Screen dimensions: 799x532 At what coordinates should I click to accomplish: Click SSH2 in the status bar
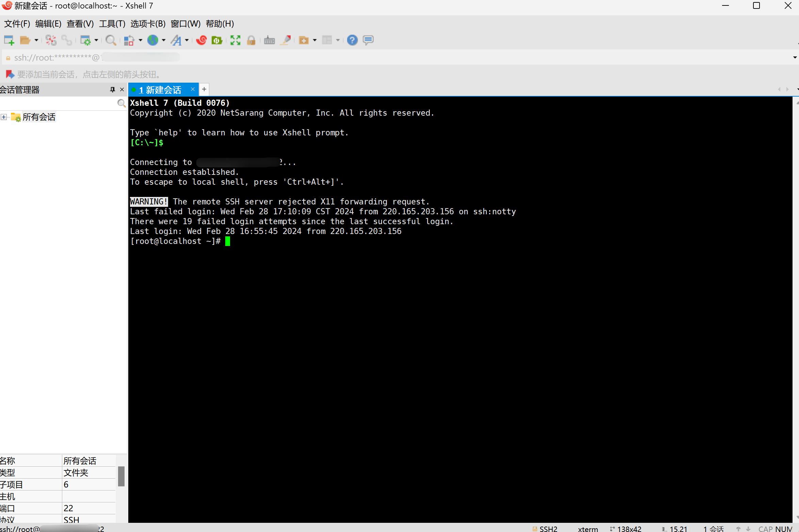548,529
